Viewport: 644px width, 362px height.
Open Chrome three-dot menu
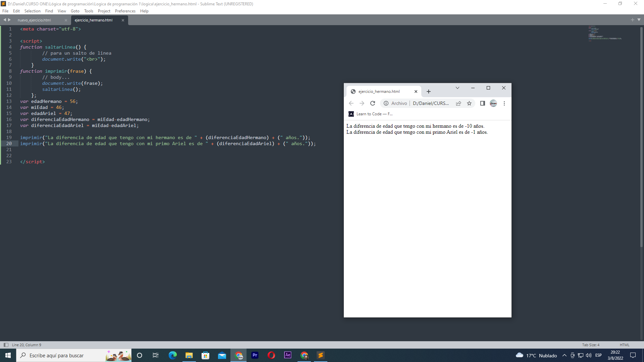(x=504, y=103)
